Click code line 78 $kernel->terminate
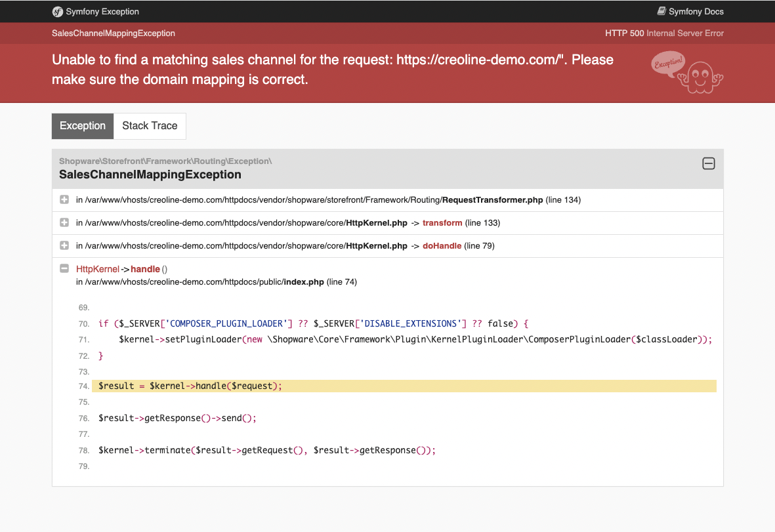Viewport: 775px width, 532px height. [x=267, y=450]
